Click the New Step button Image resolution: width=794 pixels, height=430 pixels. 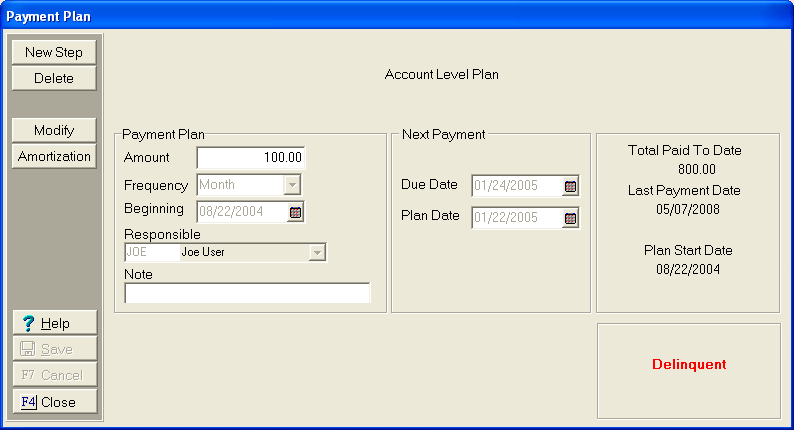(x=54, y=52)
